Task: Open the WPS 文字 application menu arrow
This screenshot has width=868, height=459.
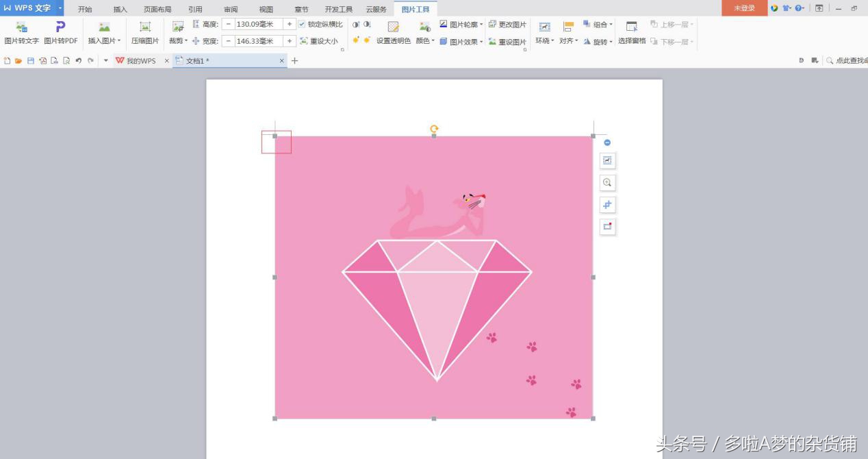Action: tap(60, 8)
